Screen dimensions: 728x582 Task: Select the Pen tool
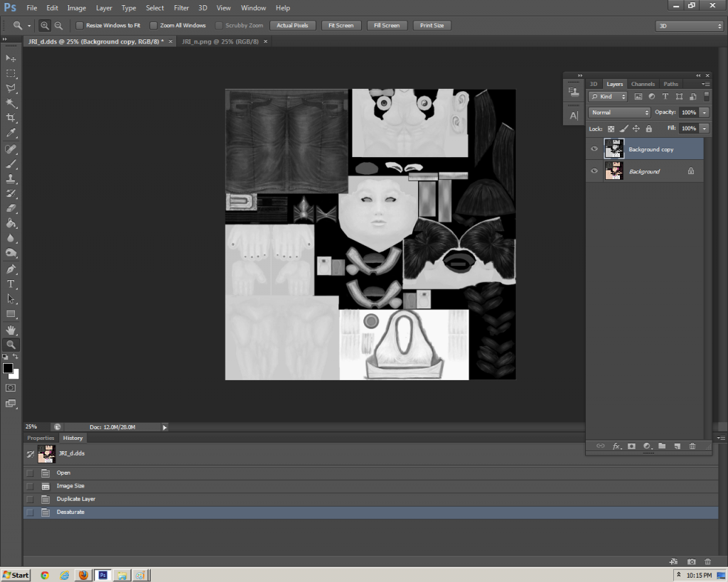(x=11, y=269)
